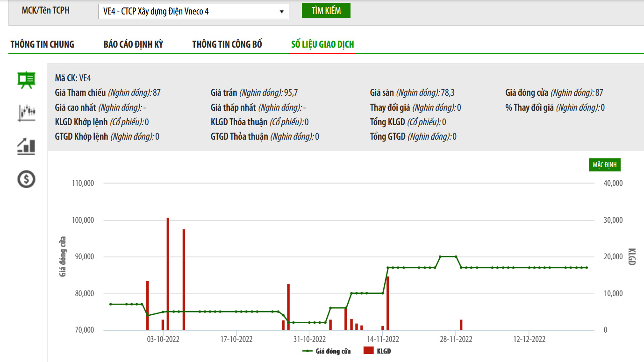Click the last closing price data point

pos(587,268)
